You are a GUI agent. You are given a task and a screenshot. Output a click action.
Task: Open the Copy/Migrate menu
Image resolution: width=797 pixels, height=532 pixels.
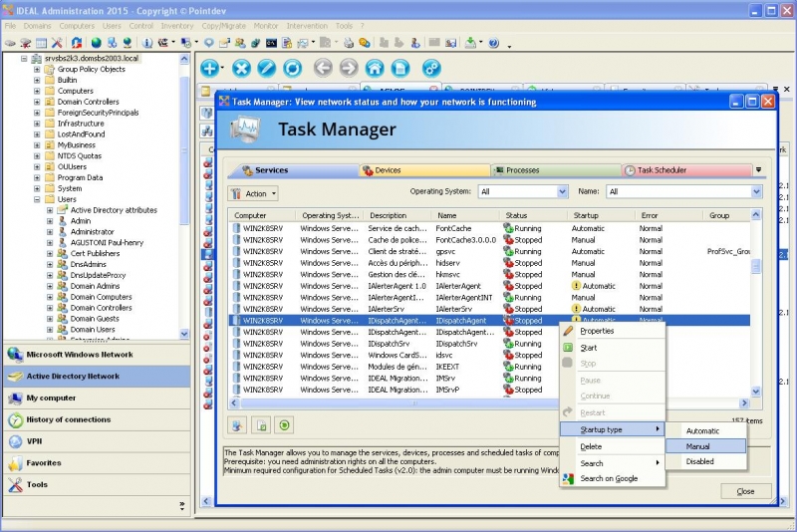223,26
